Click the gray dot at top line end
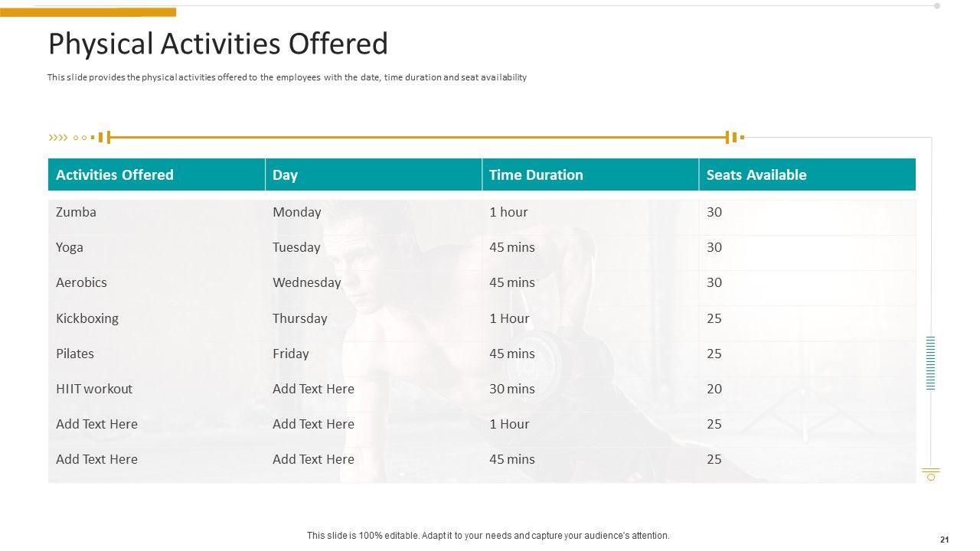980x551 pixels. (x=937, y=6)
